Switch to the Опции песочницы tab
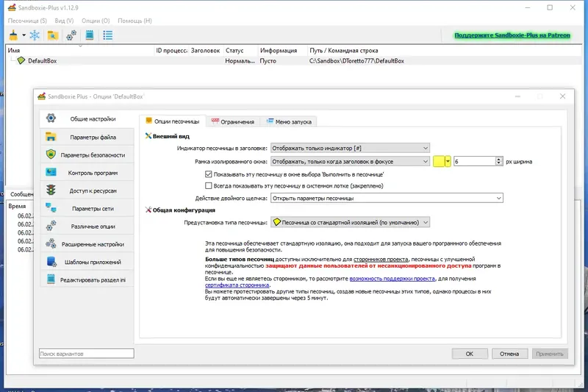The height and width of the screenshot is (392, 588). 173,121
